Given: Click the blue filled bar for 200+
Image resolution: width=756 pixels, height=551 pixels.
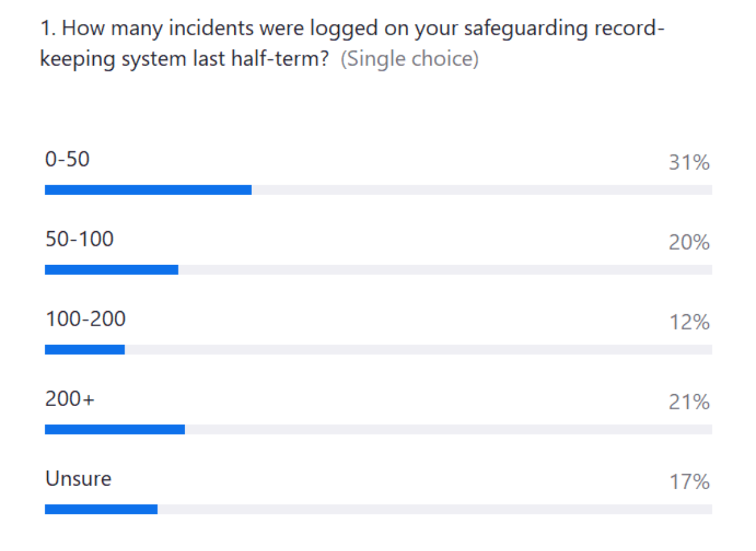Looking at the screenshot, I should (115, 429).
